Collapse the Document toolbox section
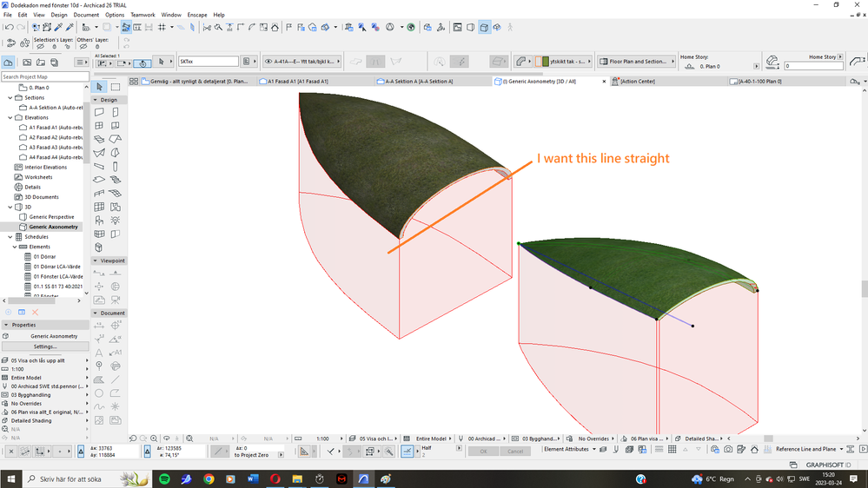 (96, 313)
